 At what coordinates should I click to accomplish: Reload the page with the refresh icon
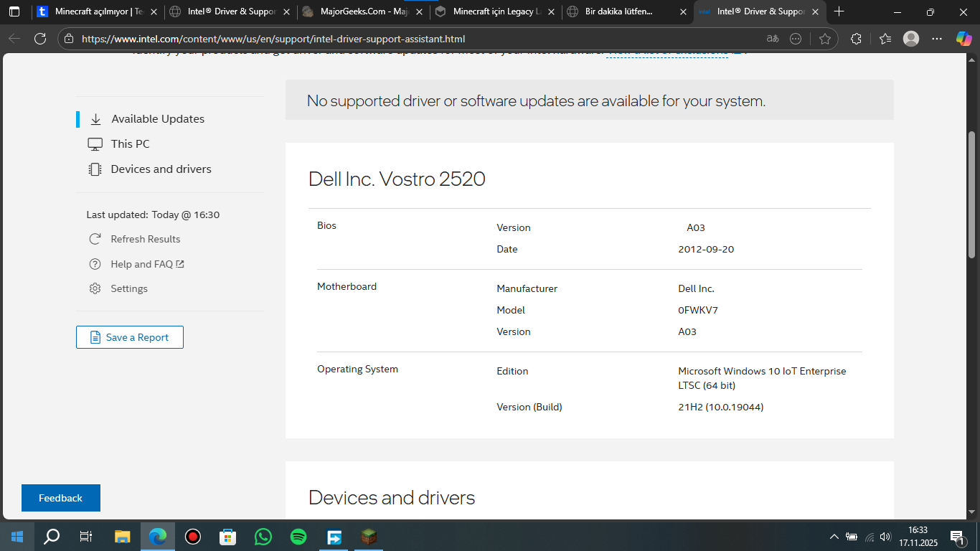40,39
